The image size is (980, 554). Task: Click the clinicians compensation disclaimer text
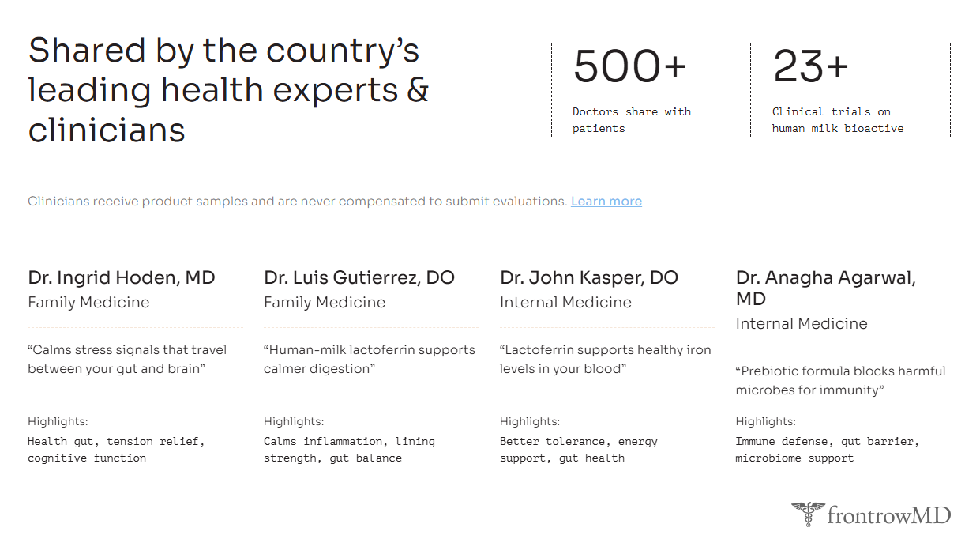(297, 201)
